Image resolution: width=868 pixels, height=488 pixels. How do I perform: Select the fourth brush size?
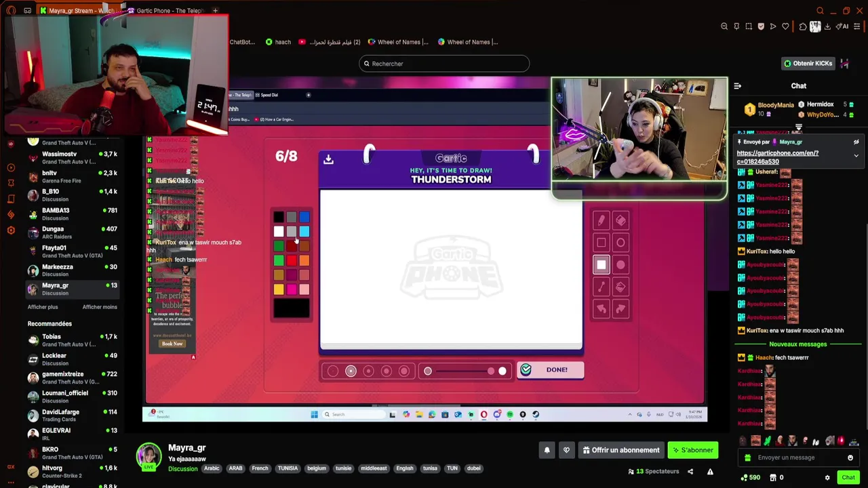[x=386, y=371]
